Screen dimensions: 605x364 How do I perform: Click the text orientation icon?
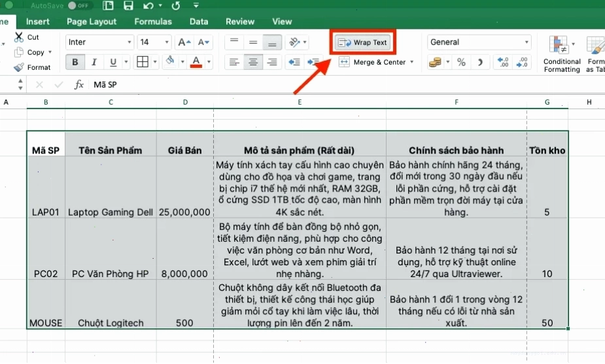click(294, 42)
